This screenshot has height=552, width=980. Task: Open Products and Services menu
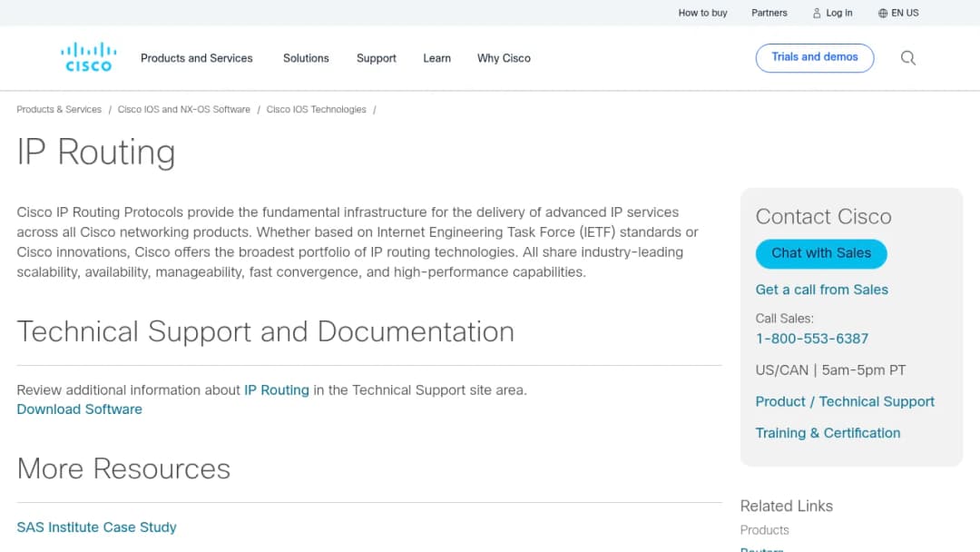[196, 58]
